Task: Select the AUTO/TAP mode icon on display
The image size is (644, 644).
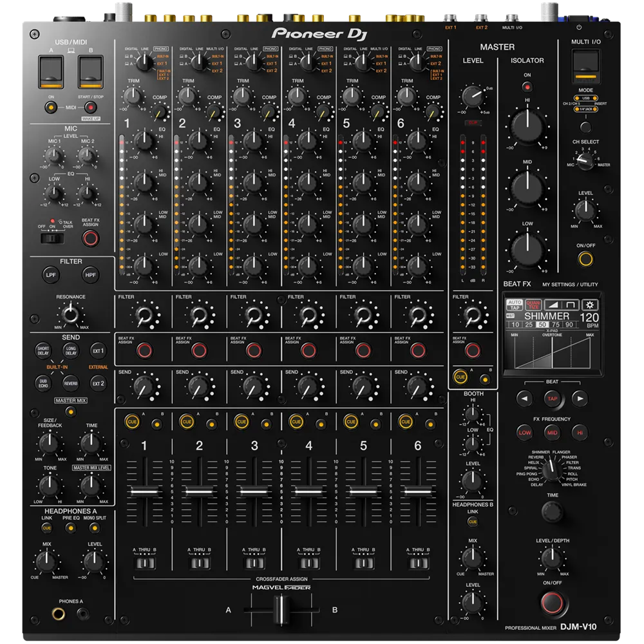Action: 515,304
